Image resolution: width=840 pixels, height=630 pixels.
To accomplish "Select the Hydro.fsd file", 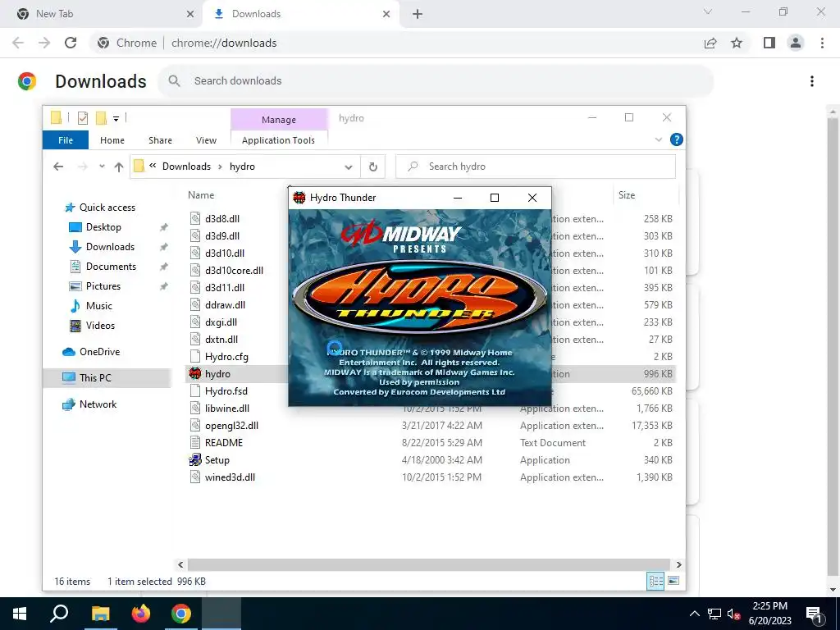I will tap(226, 391).
